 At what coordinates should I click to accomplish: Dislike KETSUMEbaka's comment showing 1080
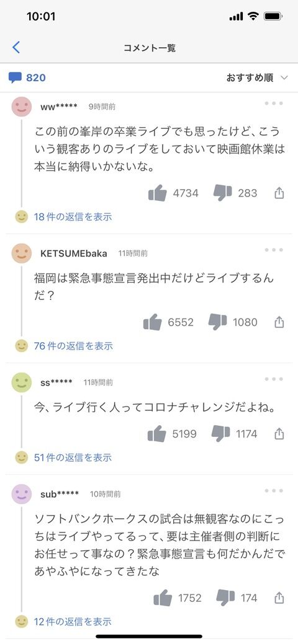217,322
